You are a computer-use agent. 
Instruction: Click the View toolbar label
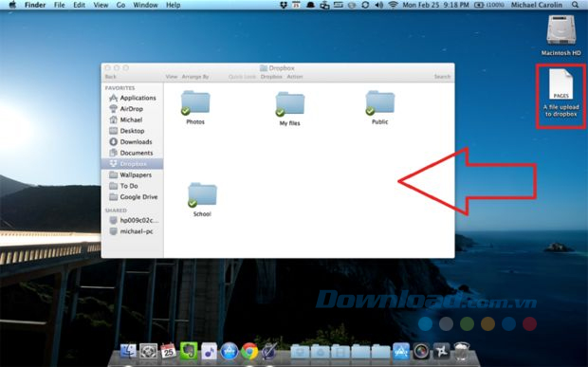pos(172,77)
